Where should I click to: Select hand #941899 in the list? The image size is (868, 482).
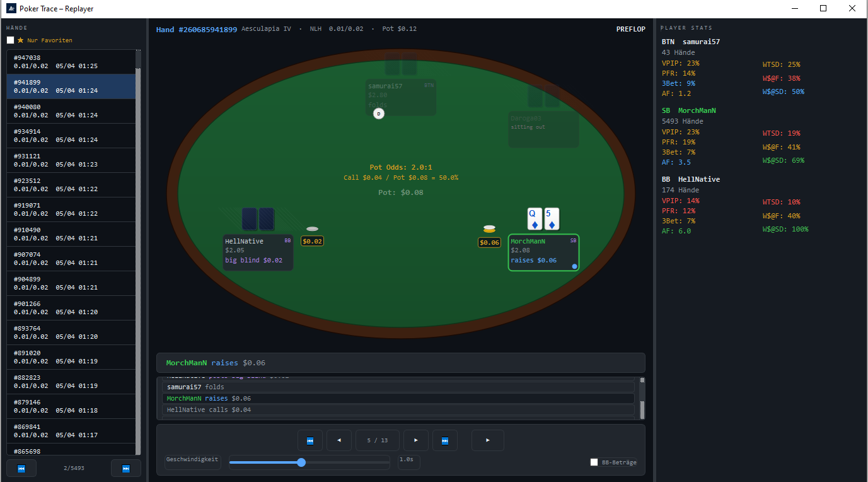[x=71, y=86]
